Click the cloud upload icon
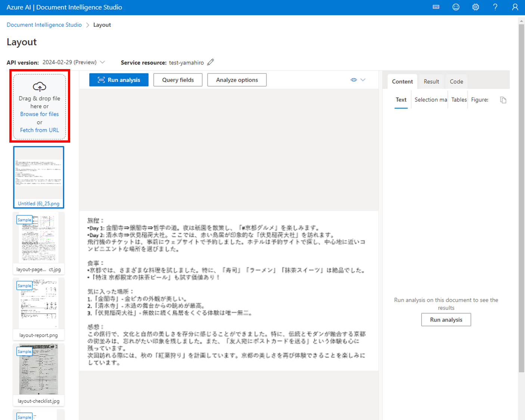Viewport: 525px width, 420px height. click(x=39, y=86)
